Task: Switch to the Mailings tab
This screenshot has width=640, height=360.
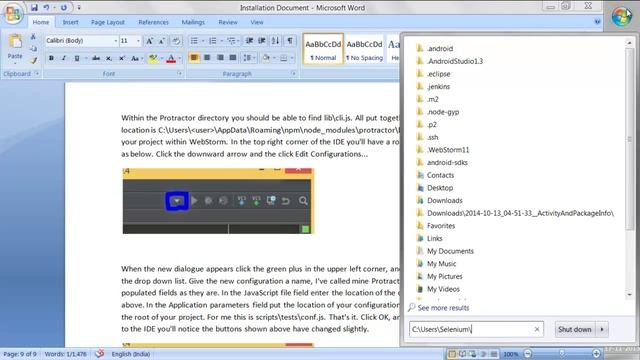Action: 193,22
